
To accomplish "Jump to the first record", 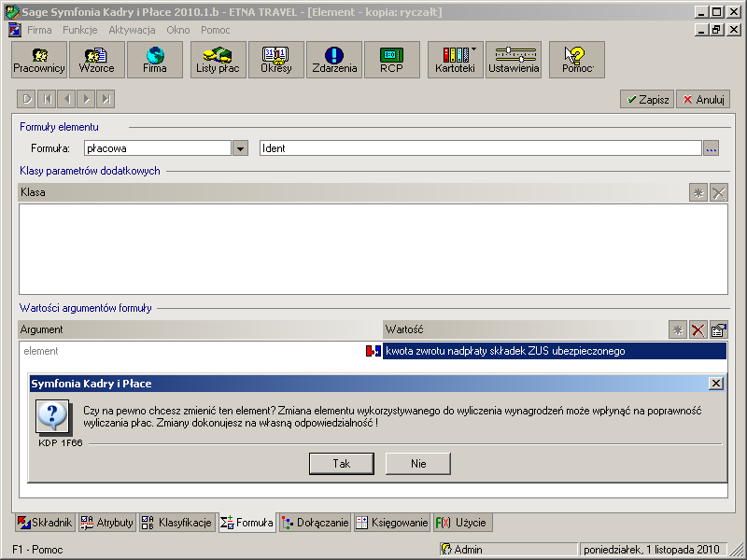I will 47,99.
